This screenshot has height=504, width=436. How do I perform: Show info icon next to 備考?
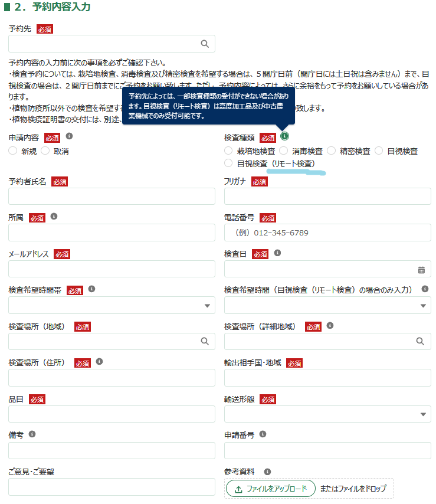pos(32,434)
